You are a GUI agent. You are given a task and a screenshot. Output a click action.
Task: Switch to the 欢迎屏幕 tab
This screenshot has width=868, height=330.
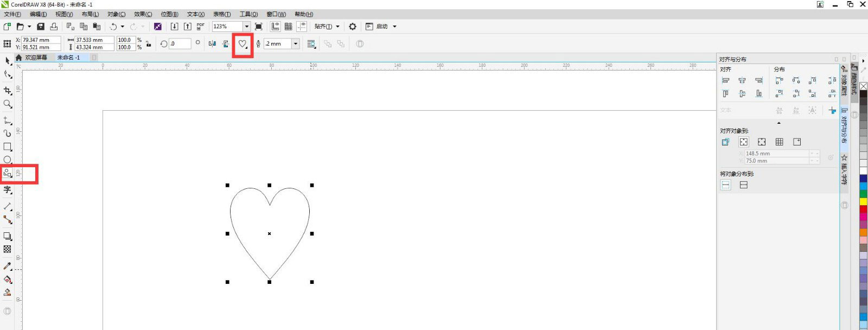click(x=36, y=58)
